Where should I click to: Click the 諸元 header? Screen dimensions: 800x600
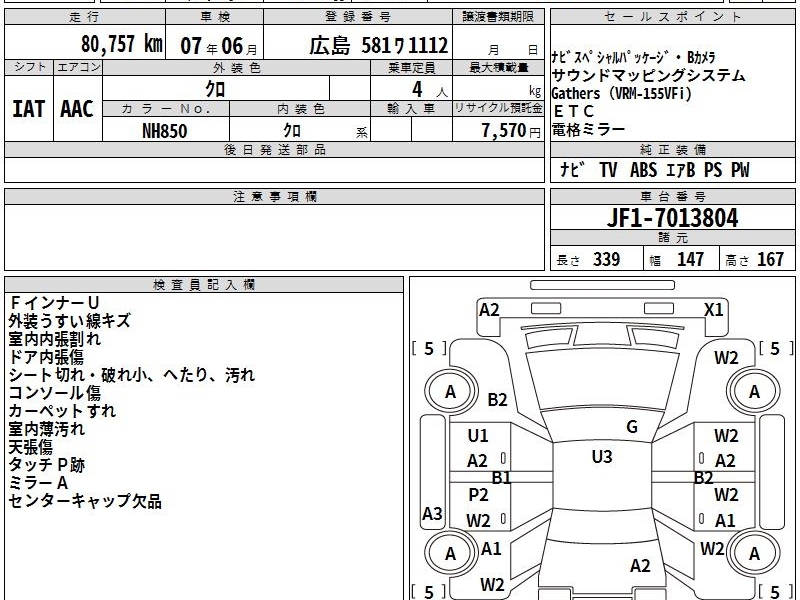tap(672, 237)
